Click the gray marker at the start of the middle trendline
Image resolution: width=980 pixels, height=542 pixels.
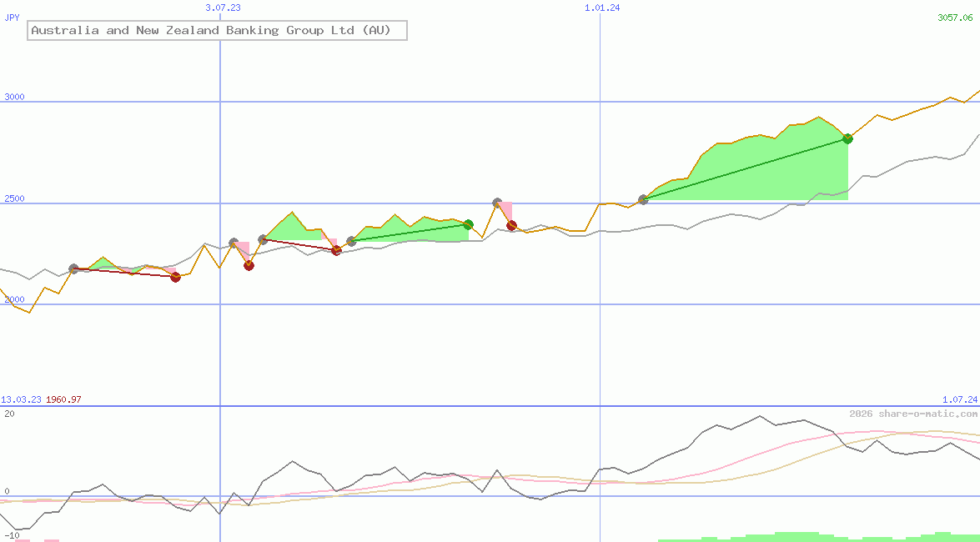[350, 240]
